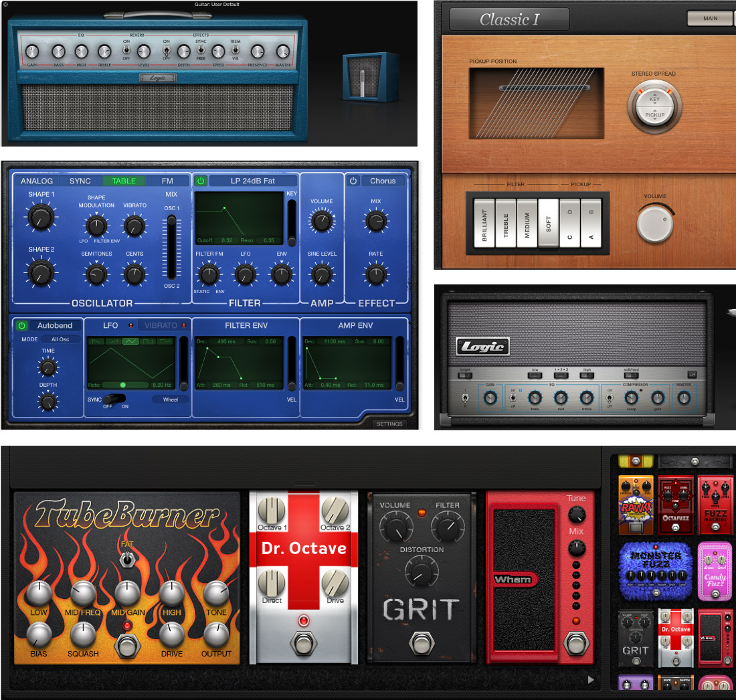The image size is (736, 700).
Task: Click the OSC 1 / OSC 2 mix slider
Action: point(171,247)
